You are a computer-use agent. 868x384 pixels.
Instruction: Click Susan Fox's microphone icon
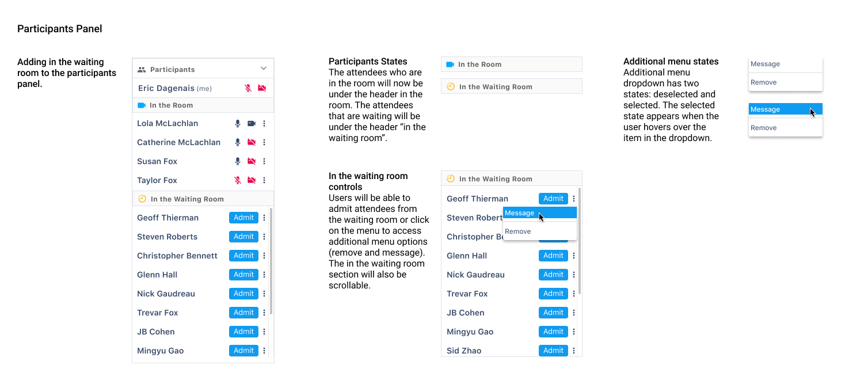(238, 162)
